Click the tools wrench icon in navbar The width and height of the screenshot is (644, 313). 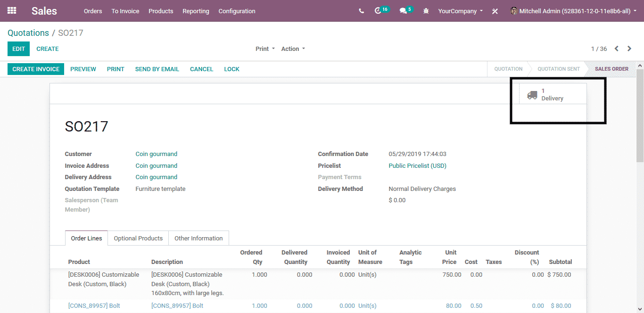point(495,11)
